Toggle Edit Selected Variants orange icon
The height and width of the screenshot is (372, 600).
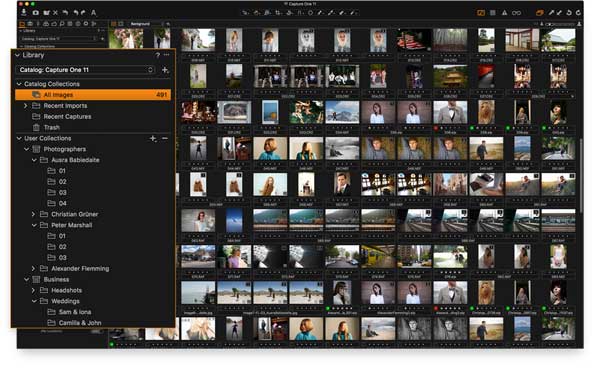[x=540, y=13]
